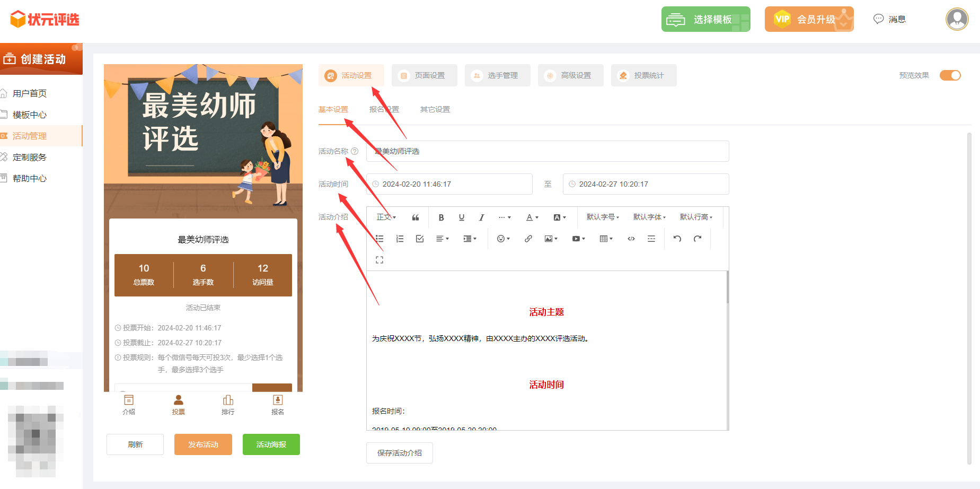Open the 正文 heading style dropdown
The width and height of the screenshot is (980, 489).
point(386,217)
